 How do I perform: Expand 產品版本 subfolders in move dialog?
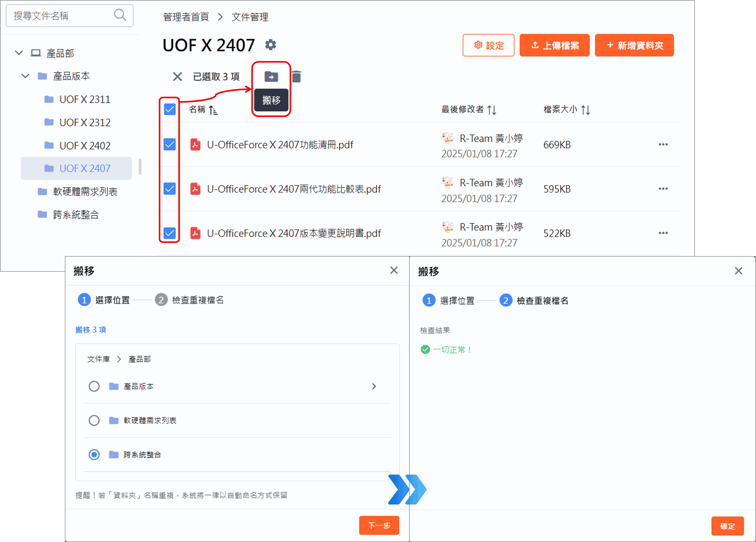click(x=374, y=386)
